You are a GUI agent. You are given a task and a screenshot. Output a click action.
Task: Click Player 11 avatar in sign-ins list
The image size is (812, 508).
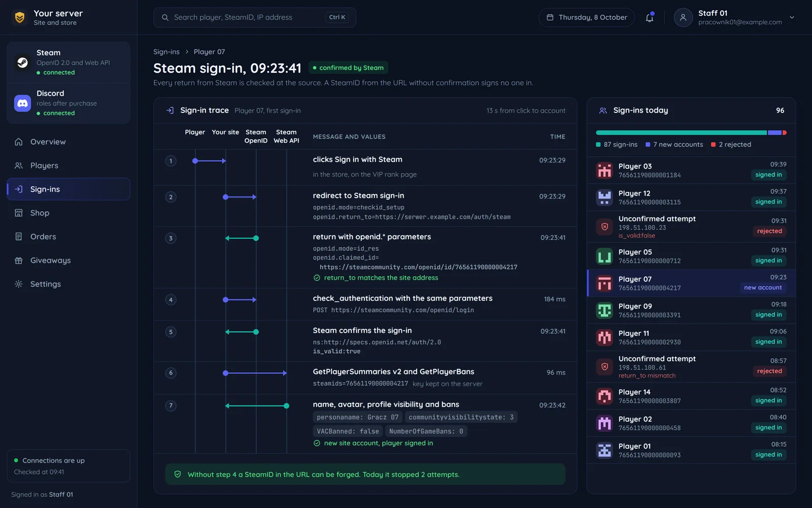pos(604,337)
